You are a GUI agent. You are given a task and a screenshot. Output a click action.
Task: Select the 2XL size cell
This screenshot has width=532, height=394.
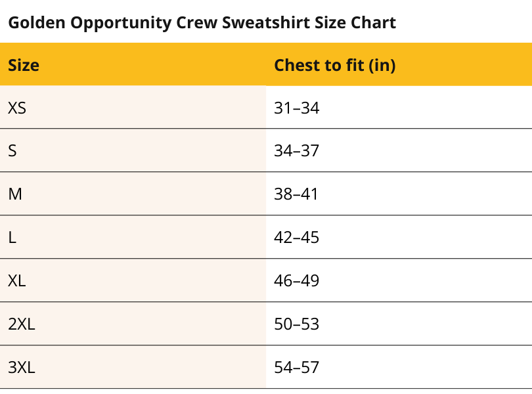(22, 324)
